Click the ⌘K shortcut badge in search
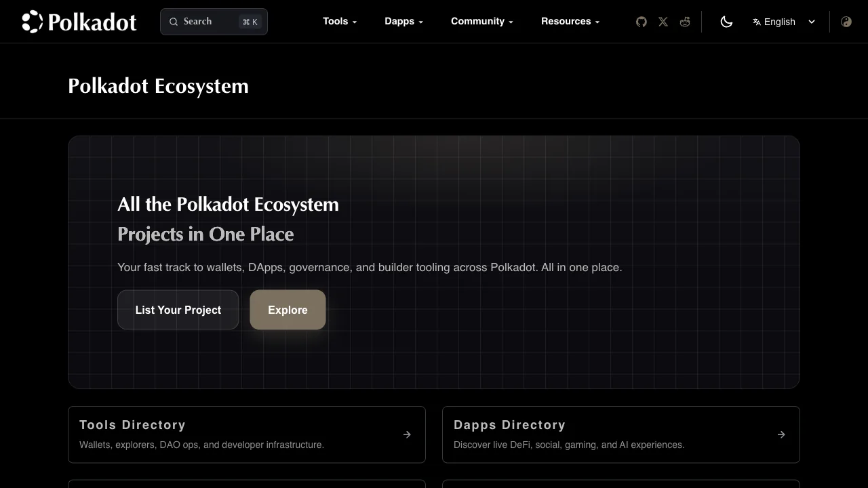868x488 pixels. [x=250, y=22]
